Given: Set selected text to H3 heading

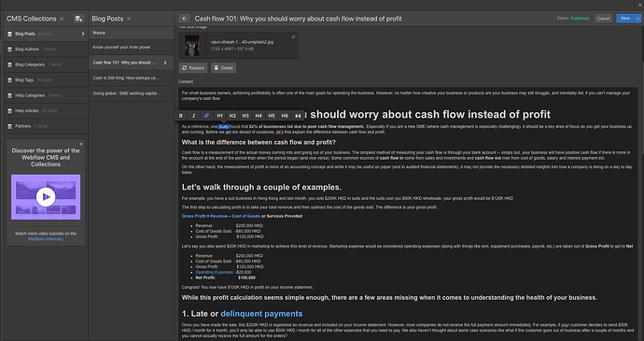Looking at the screenshot, I should [x=245, y=116].
